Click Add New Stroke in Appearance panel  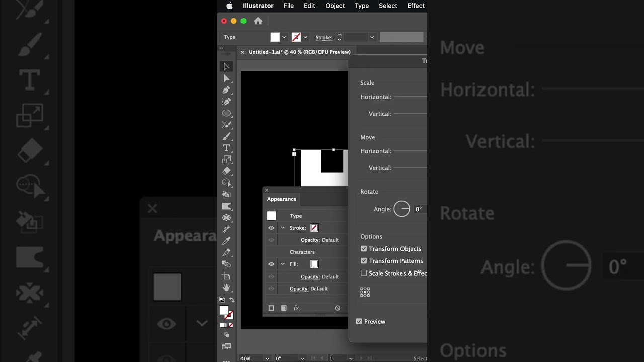tap(271, 308)
